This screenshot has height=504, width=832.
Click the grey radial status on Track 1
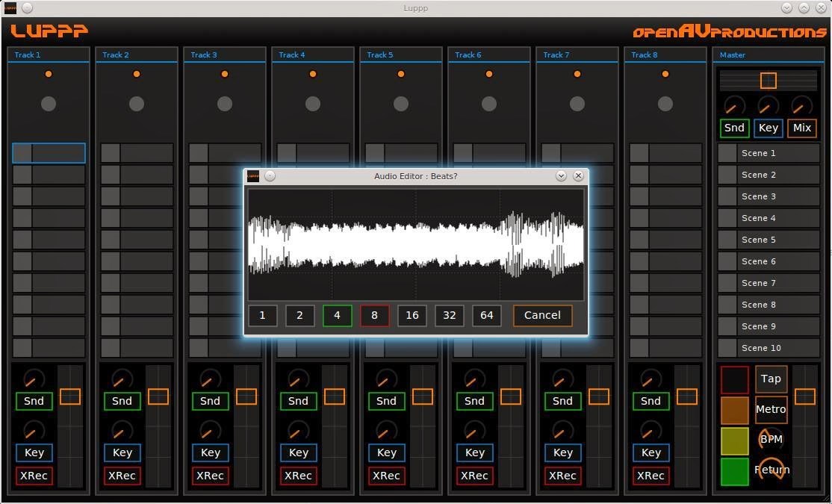click(x=49, y=104)
